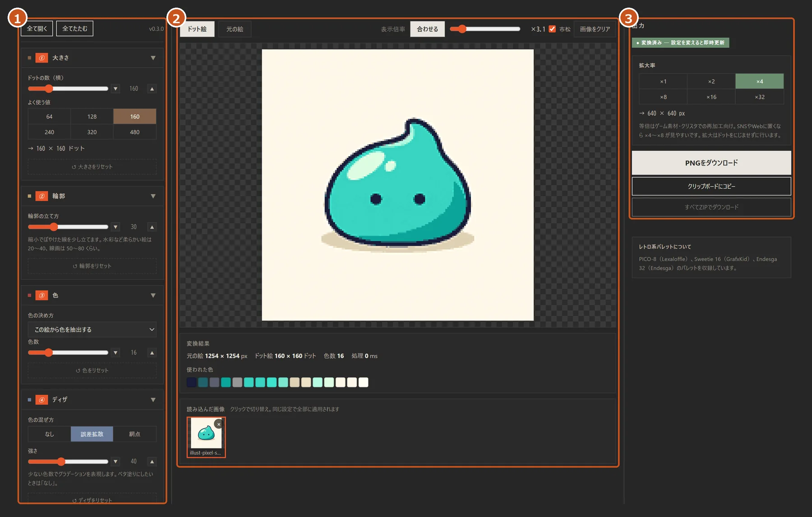Image resolution: width=812 pixels, height=517 pixels.
Task: Switch to the ドット絵 tab
Action: coord(197,29)
